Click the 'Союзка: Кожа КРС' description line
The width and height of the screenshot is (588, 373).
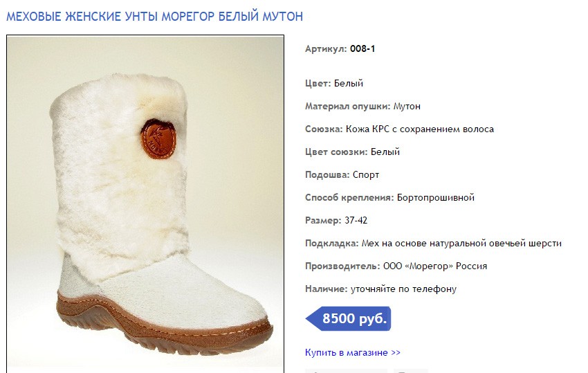[399, 129]
